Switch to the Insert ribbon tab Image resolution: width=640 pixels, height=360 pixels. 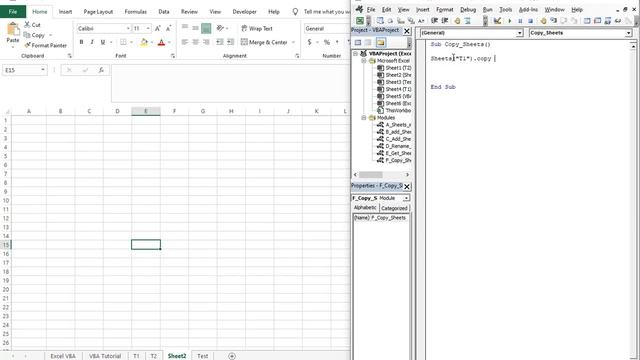(x=65, y=11)
